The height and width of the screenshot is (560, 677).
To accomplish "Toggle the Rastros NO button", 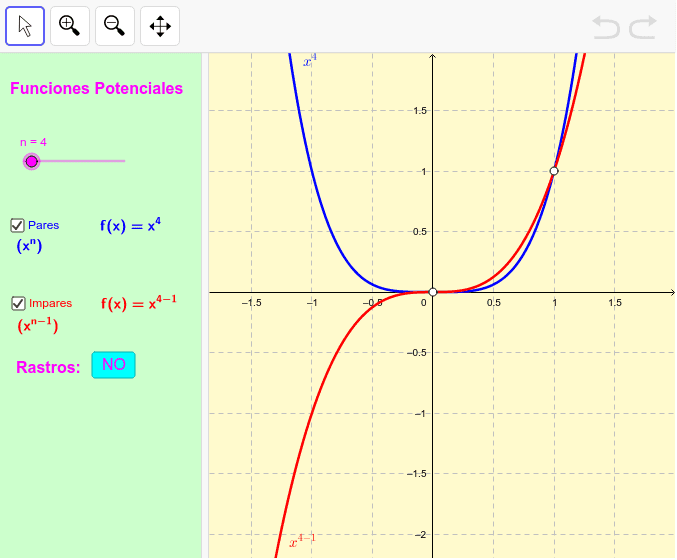I will [114, 365].
